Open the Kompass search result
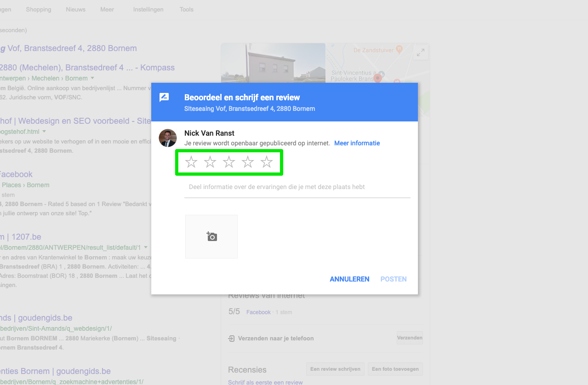Screen dimensions: 588x385 pos(87,68)
